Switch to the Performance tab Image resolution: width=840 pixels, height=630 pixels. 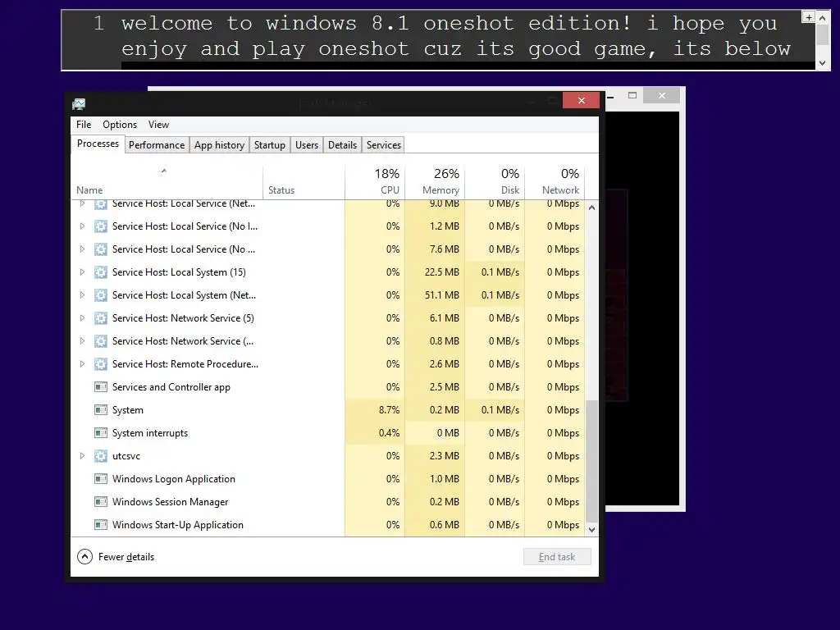(x=157, y=144)
